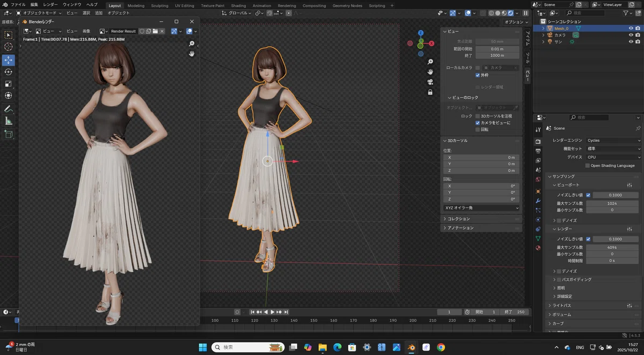644x355 pixels.
Task: Open the 編集 menu
Action: (34, 5)
